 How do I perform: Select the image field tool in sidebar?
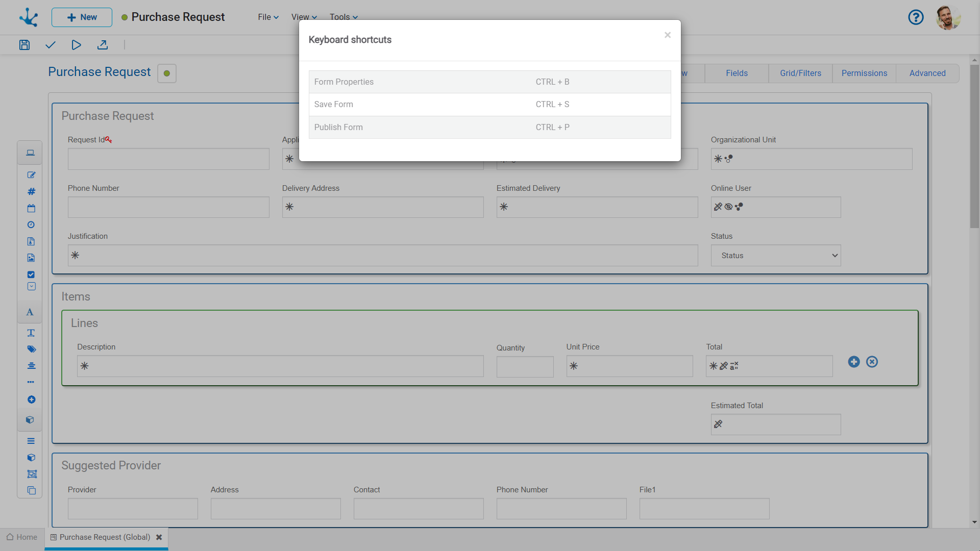click(31, 258)
